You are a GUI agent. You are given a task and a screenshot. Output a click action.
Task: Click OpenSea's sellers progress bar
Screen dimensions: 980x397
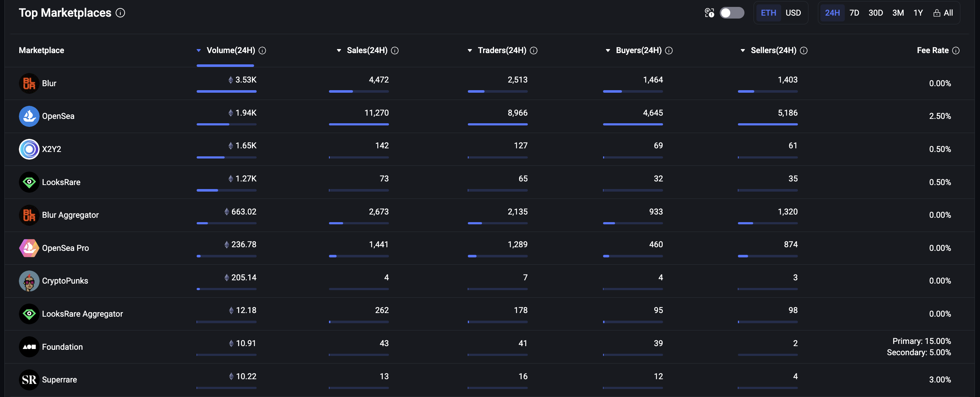(768, 124)
